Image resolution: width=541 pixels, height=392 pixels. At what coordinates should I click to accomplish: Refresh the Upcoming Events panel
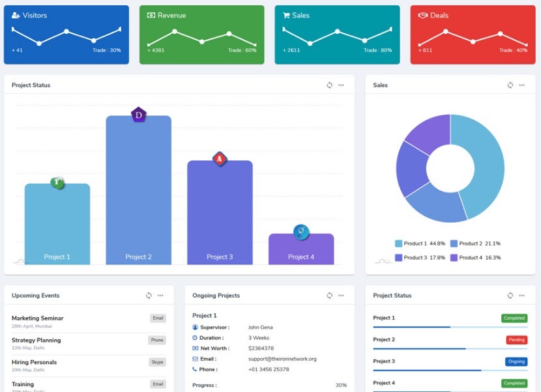(149, 296)
